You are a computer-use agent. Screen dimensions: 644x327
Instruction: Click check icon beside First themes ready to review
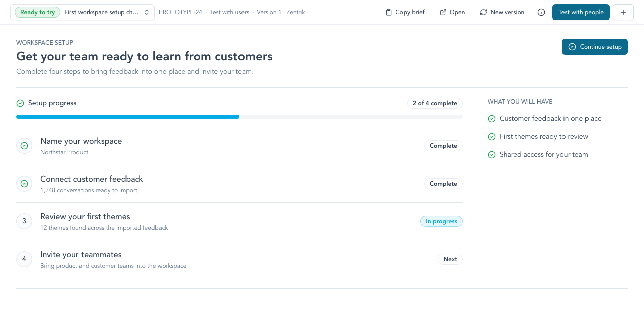point(492,137)
